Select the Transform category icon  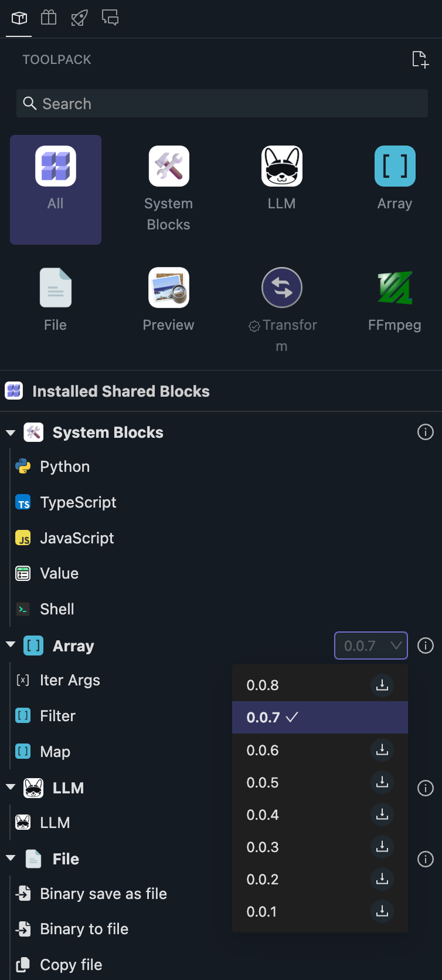click(282, 288)
